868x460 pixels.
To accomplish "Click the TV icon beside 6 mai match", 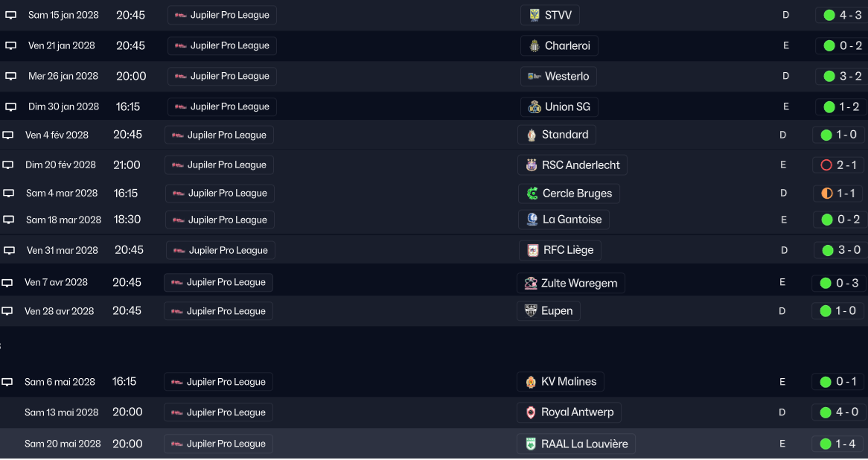I will click(x=7, y=383).
